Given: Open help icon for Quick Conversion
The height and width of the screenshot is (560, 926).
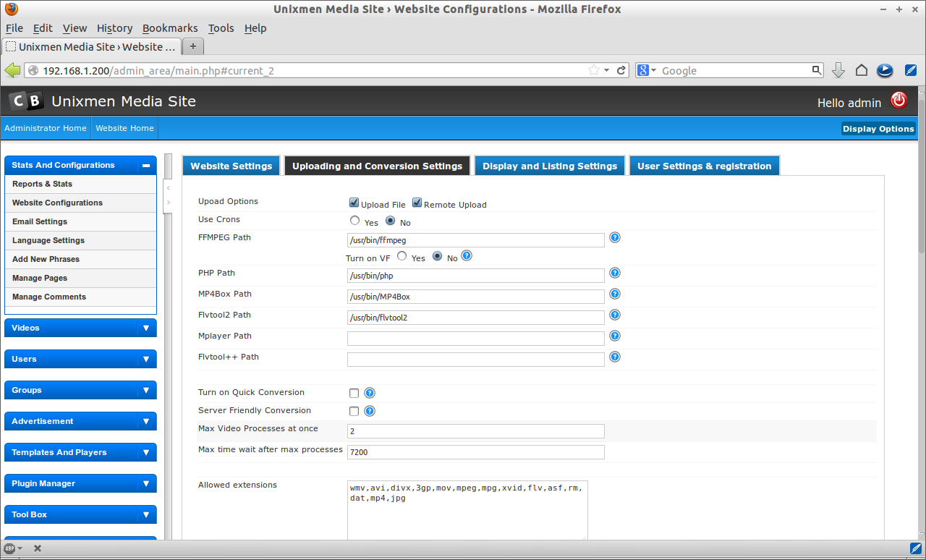Looking at the screenshot, I should click(369, 393).
